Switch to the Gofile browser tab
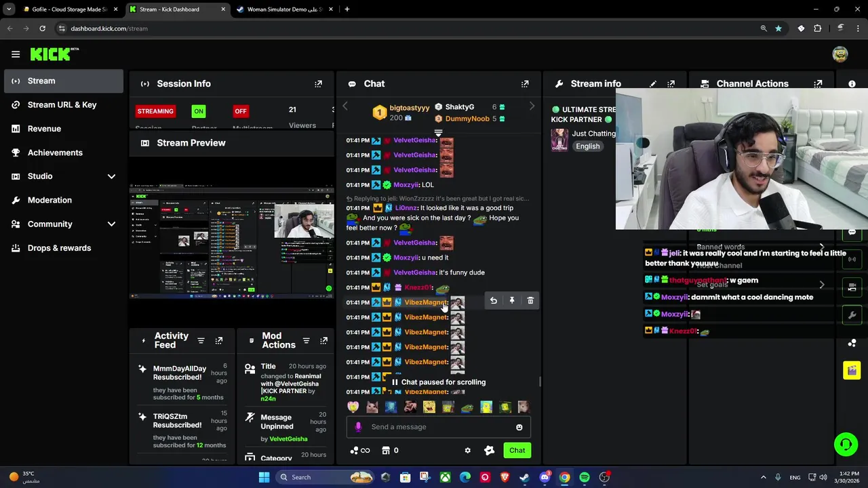 [x=71, y=9]
